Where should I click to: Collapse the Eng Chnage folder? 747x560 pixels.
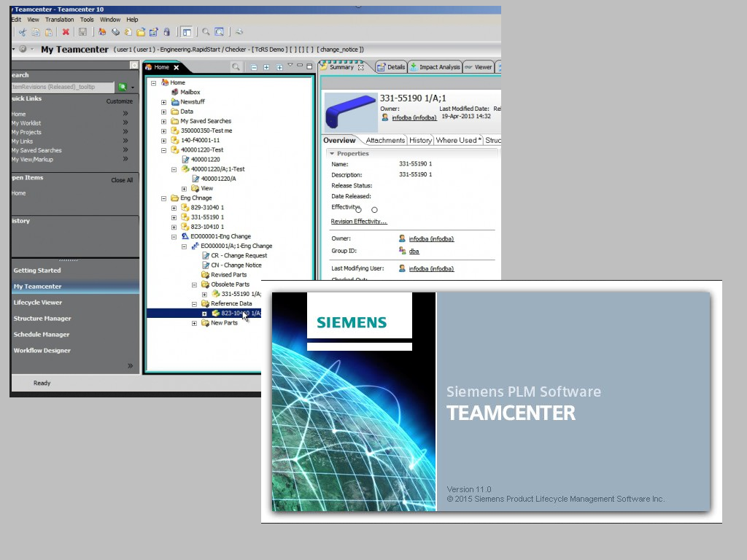(x=164, y=198)
